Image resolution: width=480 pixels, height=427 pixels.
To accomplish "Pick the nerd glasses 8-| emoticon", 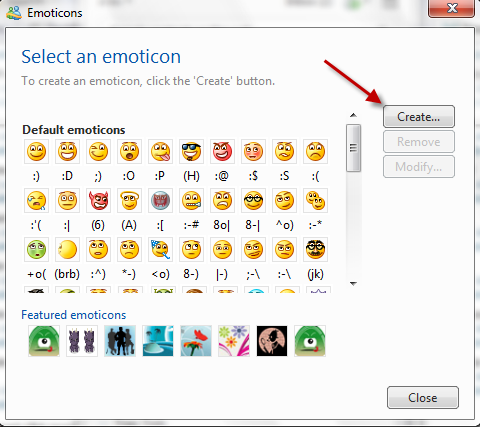I will point(253,200).
